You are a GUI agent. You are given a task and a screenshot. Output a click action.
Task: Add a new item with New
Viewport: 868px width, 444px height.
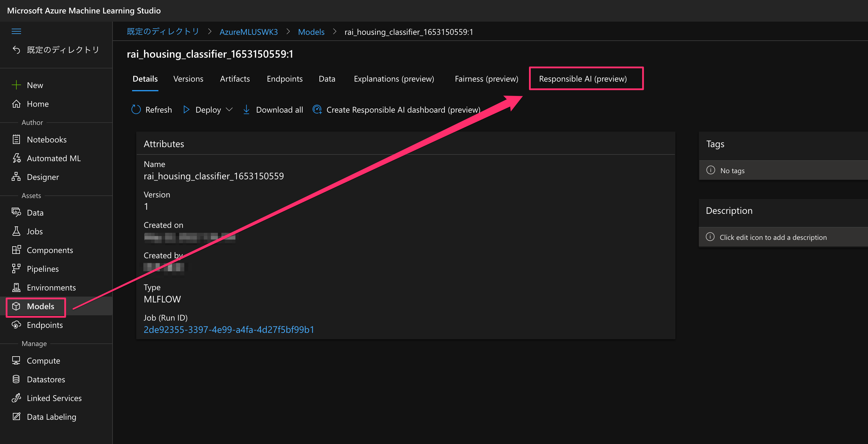tap(34, 85)
